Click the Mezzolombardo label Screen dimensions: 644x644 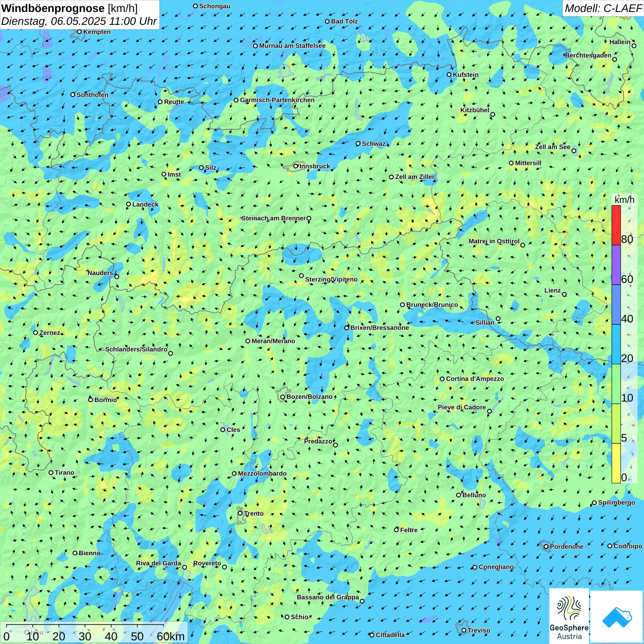(x=262, y=473)
